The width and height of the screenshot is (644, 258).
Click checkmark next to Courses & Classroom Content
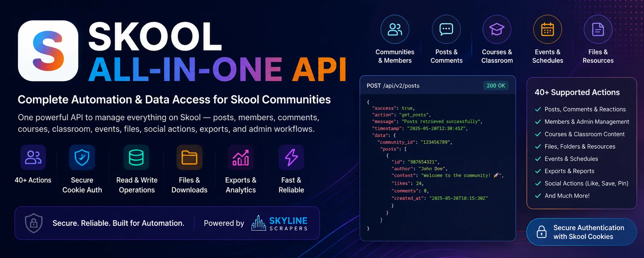(x=538, y=134)
